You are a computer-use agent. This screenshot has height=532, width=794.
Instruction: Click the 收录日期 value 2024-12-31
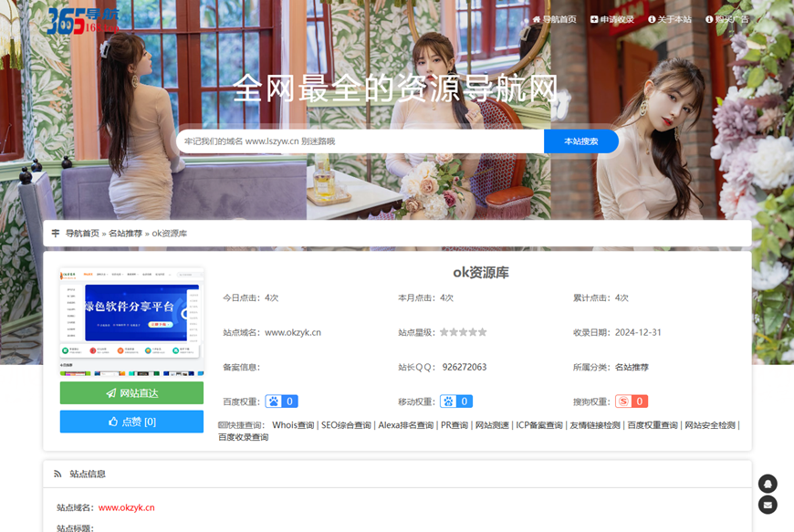pos(638,332)
